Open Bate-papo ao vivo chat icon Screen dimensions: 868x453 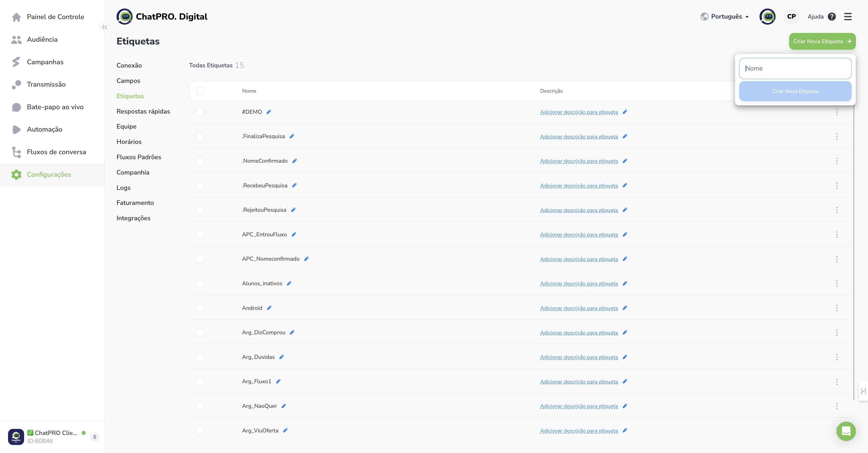tap(16, 107)
